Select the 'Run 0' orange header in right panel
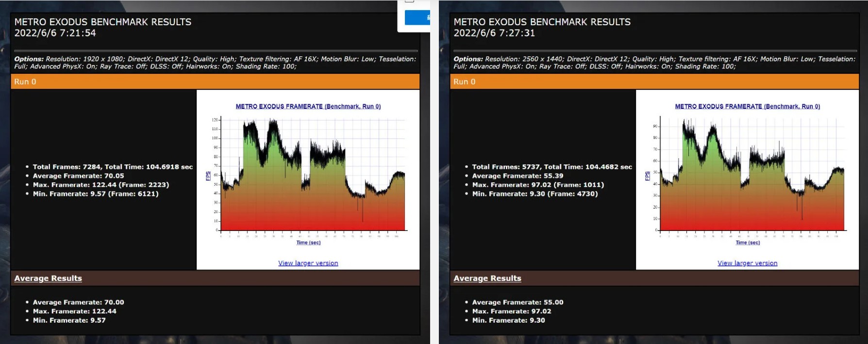The image size is (868, 344). click(654, 82)
